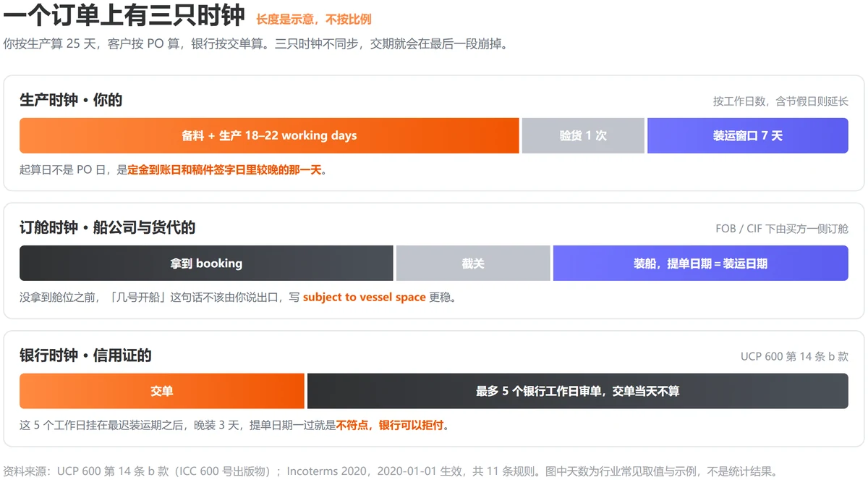Screen dimensions: 868x480
Task: Click the footer line starting 资料来源
Action: (x=391, y=471)
